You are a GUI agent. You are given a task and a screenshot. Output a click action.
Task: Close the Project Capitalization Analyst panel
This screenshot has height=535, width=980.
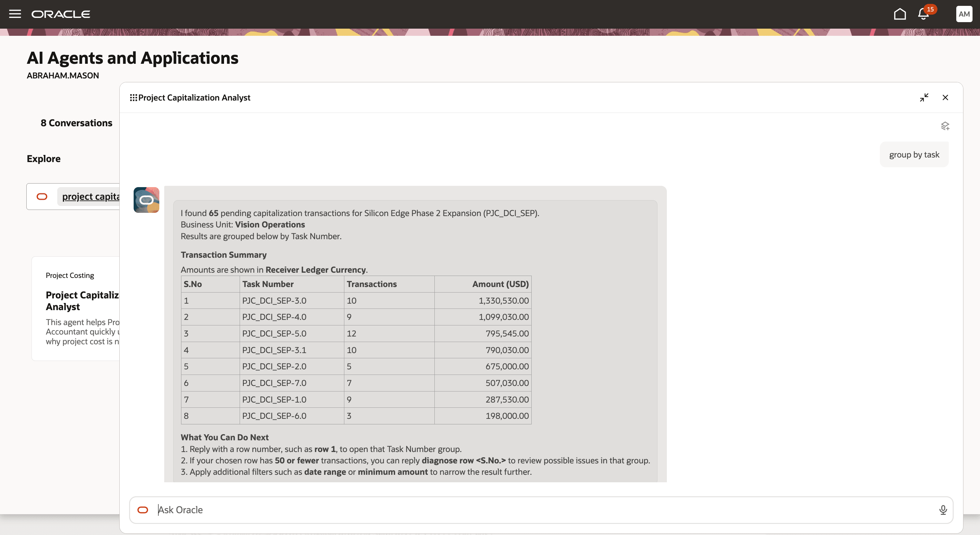coord(945,98)
